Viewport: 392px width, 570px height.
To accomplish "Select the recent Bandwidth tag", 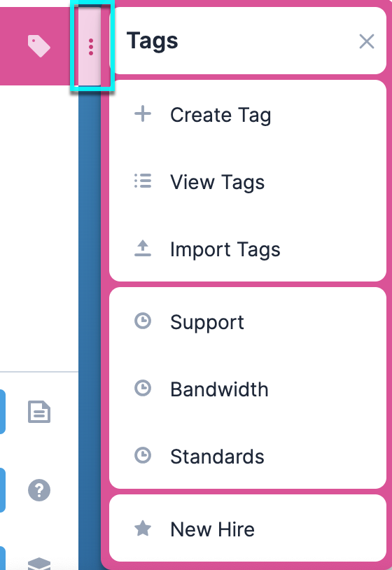I will tap(247, 389).
